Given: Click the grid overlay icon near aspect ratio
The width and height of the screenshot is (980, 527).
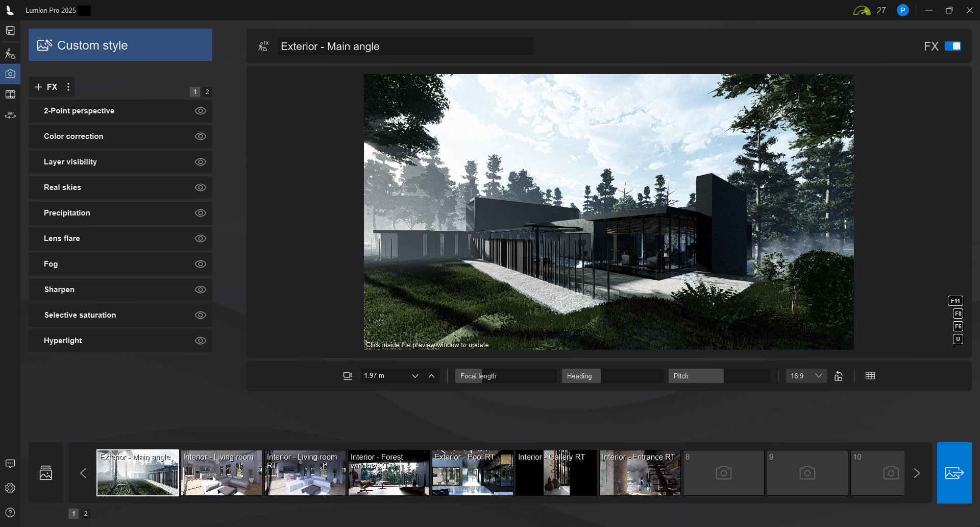Looking at the screenshot, I should (871, 376).
